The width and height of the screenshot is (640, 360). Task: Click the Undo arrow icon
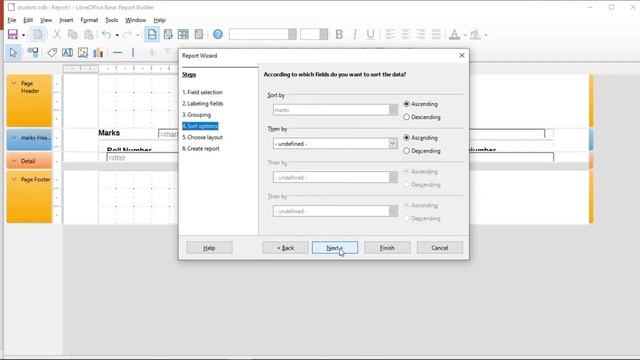(107, 35)
